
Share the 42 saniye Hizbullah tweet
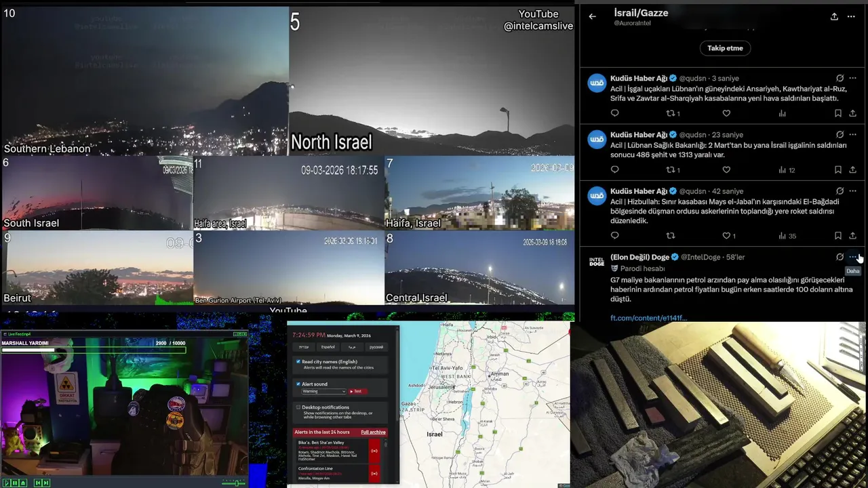(x=852, y=236)
